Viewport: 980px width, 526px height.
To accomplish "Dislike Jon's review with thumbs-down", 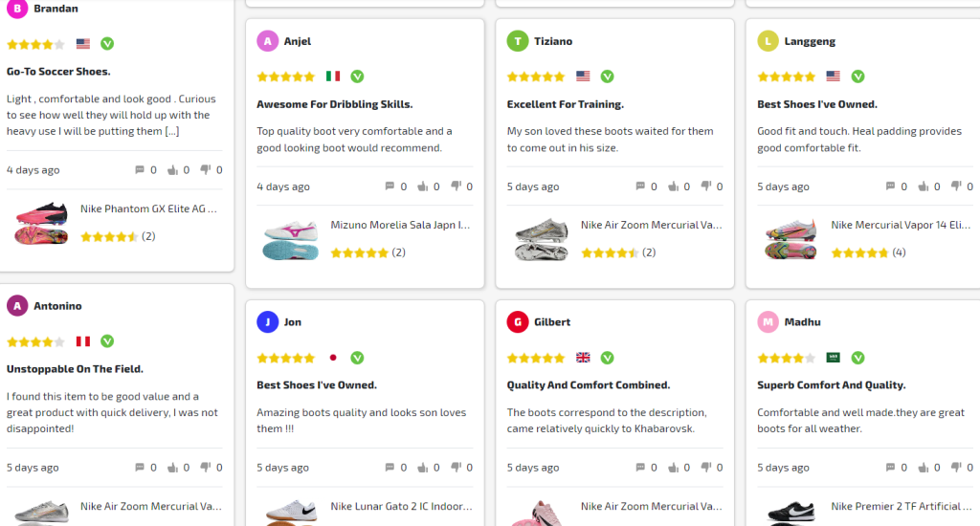I will [457, 468].
